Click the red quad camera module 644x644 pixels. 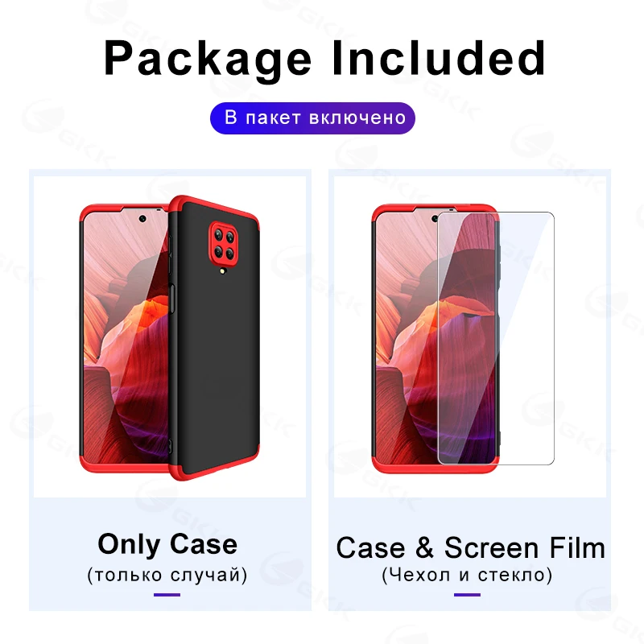click(x=224, y=245)
